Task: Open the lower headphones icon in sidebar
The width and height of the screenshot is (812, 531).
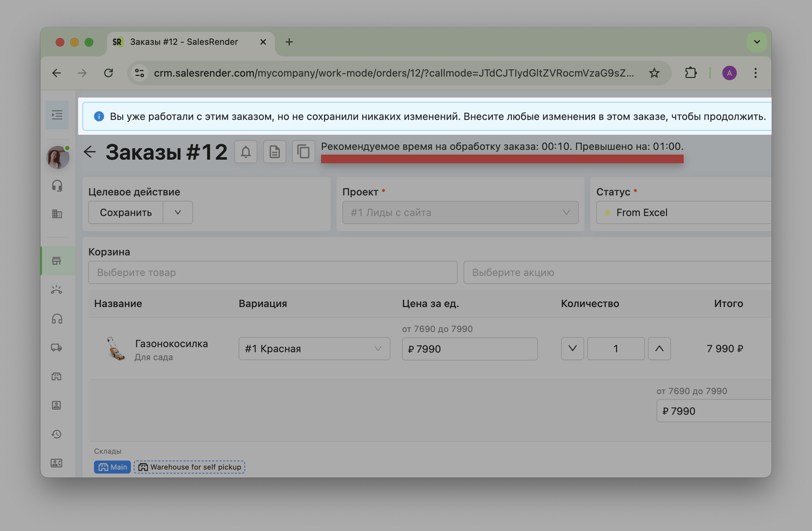Action: pyautogui.click(x=57, y=319)
